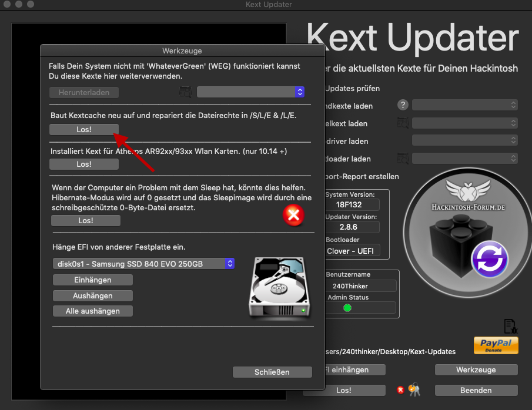Click the Hackintosh-Forum.de winged apple logo

pyautogui.click(x=468, y=194)
